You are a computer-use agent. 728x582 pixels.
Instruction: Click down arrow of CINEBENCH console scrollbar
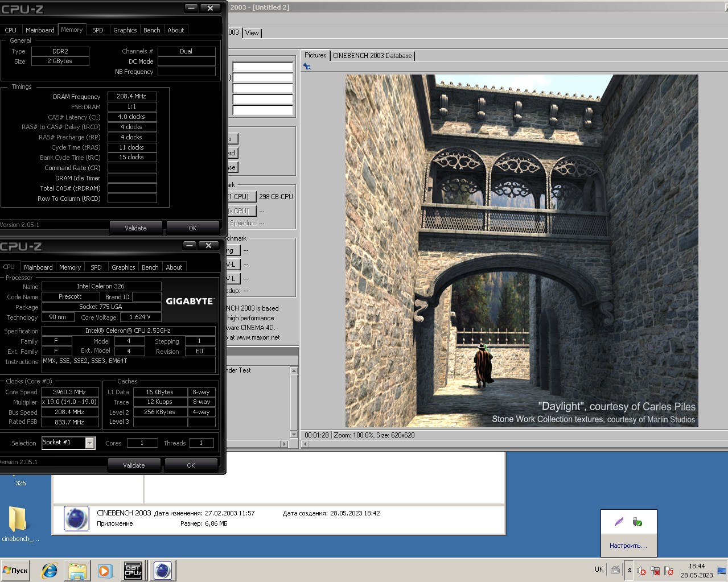pos(294,435)
